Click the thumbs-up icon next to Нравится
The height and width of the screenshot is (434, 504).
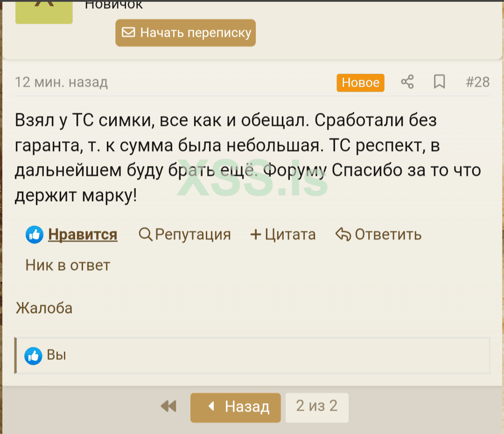(x=33, y=234)
